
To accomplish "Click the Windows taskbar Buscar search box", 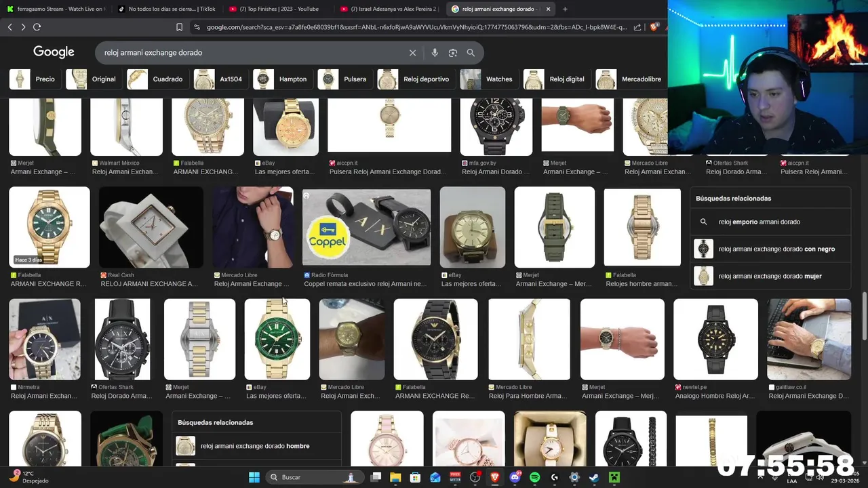I will point(314,477).
